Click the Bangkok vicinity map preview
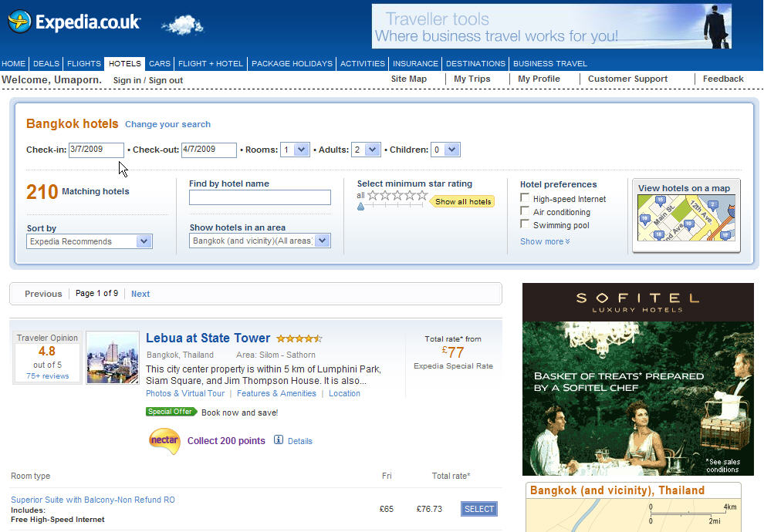 pos(634,515)
